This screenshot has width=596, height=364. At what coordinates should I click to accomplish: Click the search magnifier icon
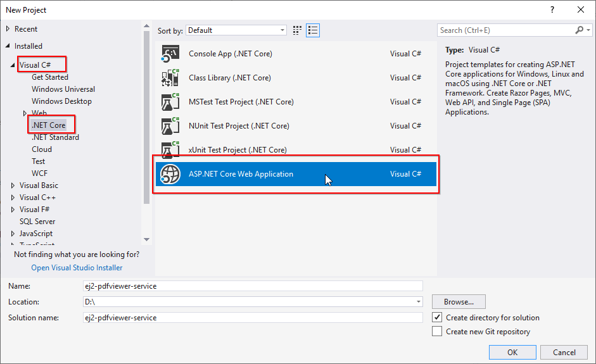[579, 30]
